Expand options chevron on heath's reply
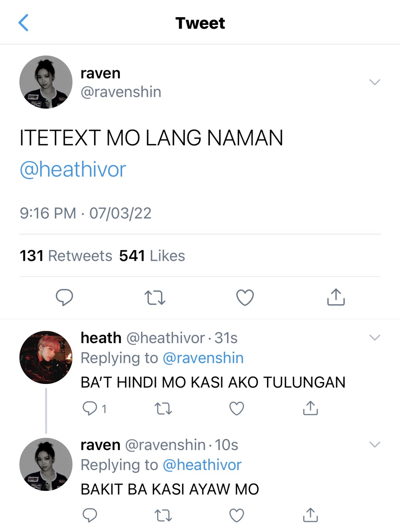Viewport: 400px width, 532px height. 374,338
